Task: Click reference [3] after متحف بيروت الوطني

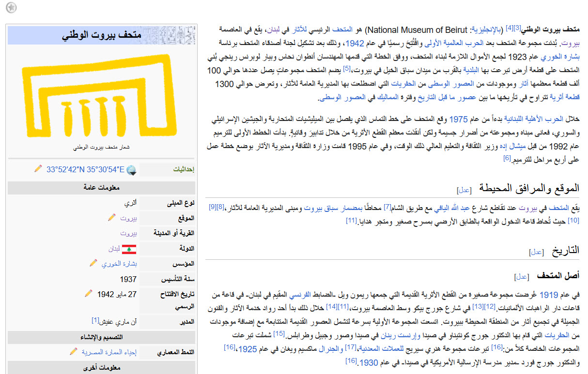Action: (517, 28)
